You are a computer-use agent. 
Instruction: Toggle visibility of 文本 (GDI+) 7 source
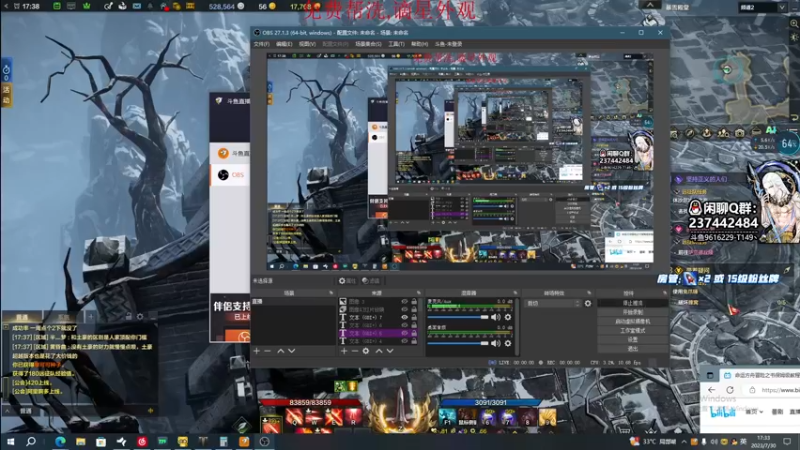405,317
